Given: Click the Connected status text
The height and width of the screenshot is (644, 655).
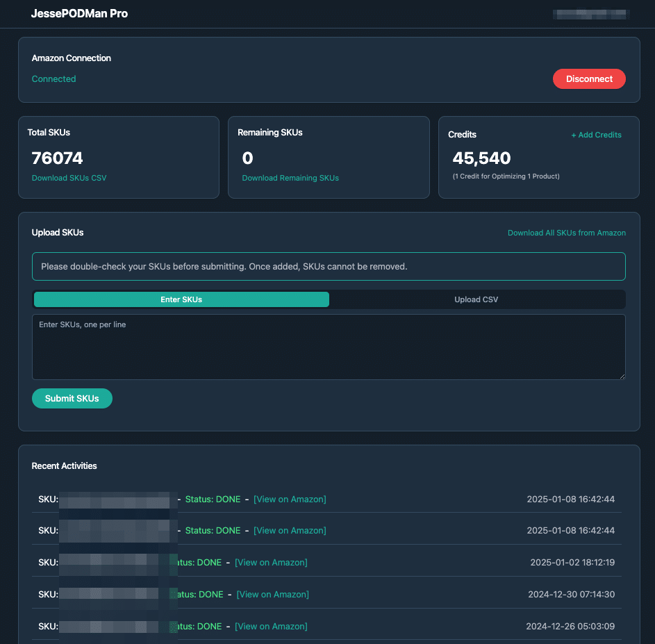Looking at the screenshot, I should (53, 79).
